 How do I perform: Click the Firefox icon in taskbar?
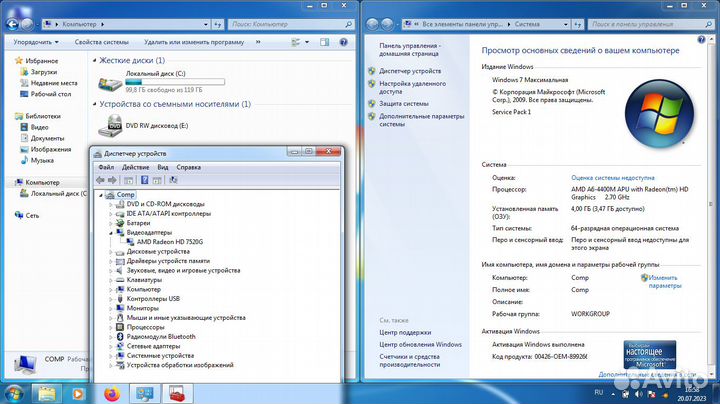(111, 392)
